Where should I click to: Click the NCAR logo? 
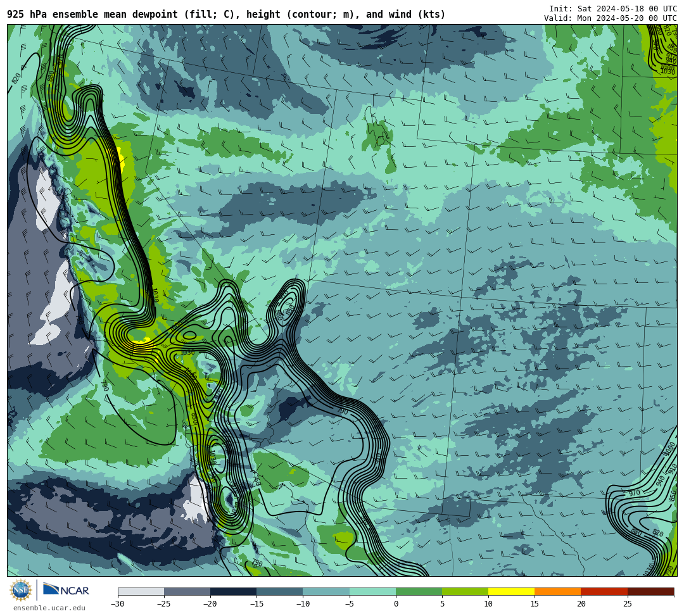point(66,590)
